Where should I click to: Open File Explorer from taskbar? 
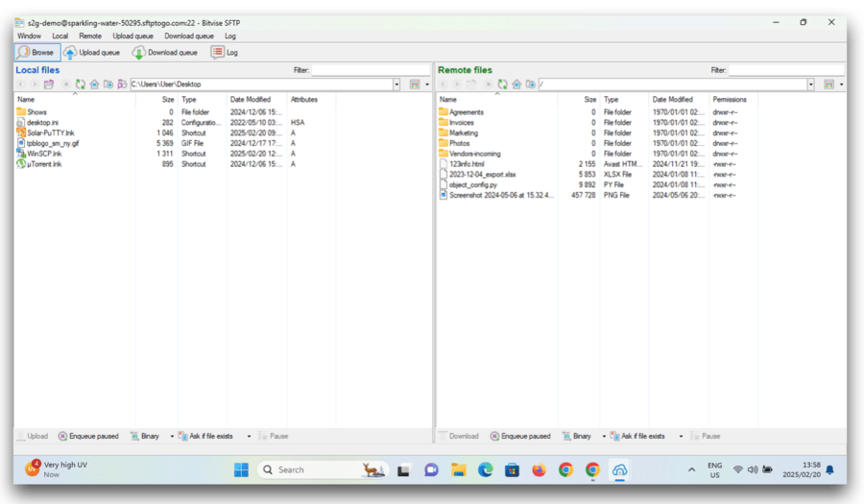(x=459, y=469)
